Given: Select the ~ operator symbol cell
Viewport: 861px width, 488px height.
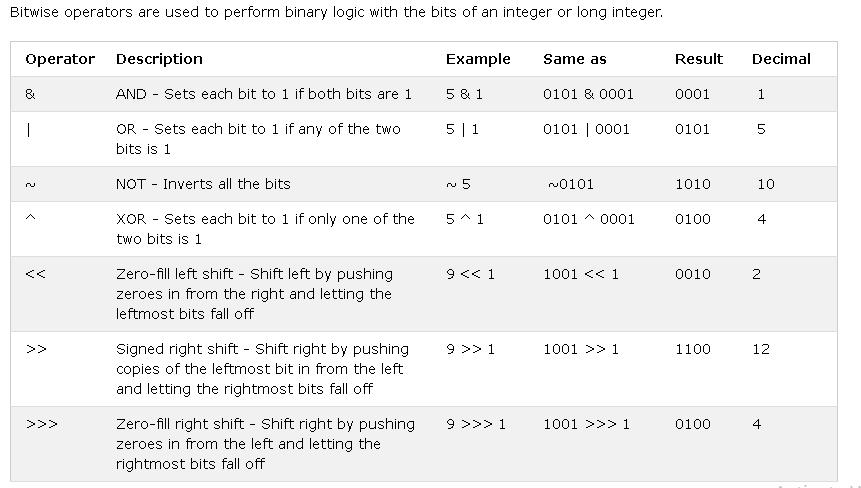Looking at the screenshot, I should [30, 185].
